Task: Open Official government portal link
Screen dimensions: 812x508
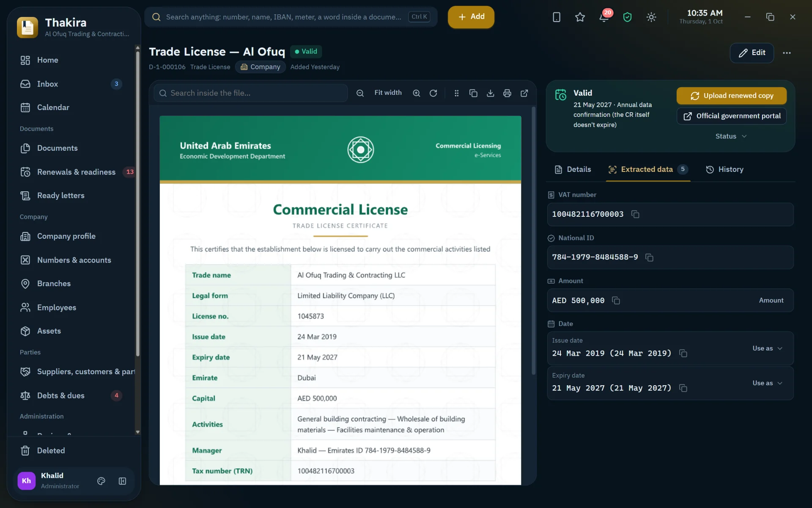Action: (732, 116)
